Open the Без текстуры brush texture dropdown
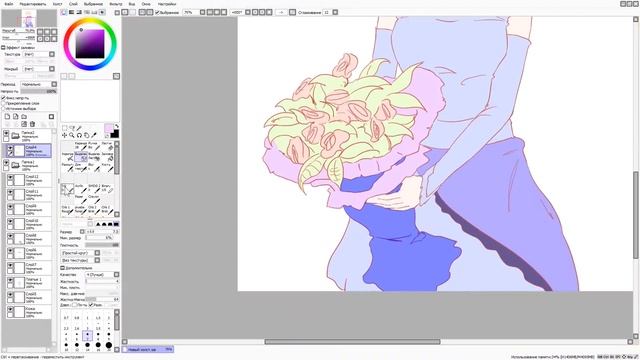 click(x=80, y=260)
